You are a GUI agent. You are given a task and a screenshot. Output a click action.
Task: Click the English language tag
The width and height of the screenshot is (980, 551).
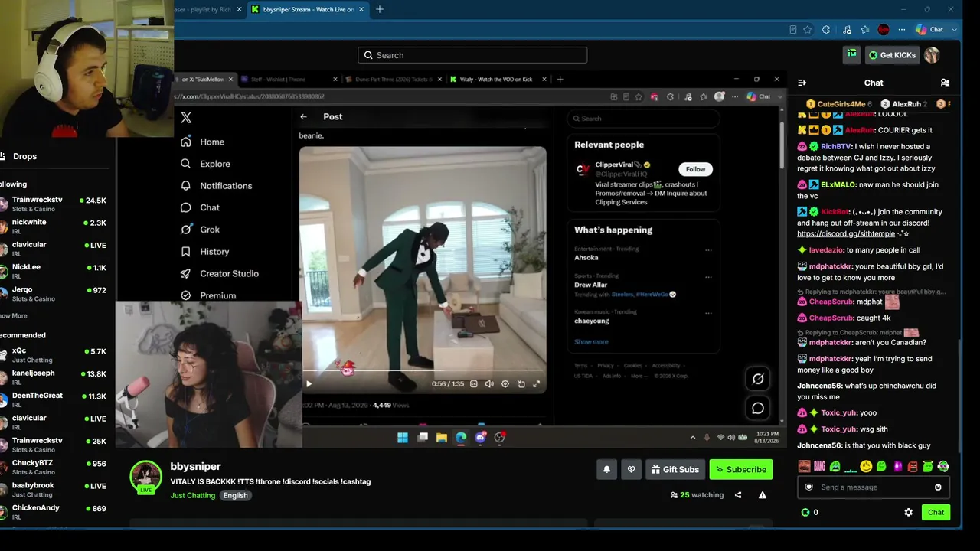[x=235, y=495]
